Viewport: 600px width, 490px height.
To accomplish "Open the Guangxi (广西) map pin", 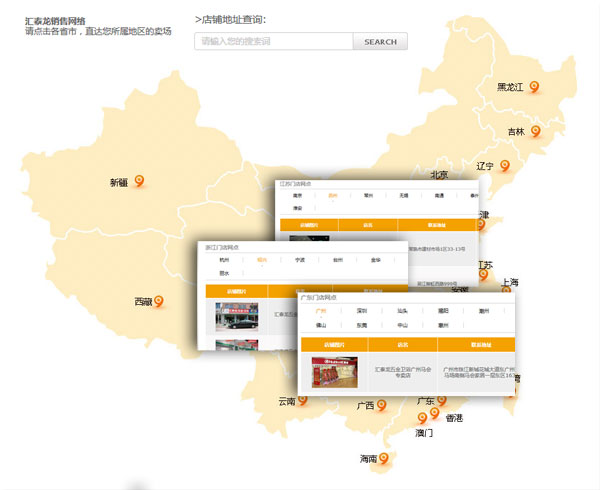I will click(382, 405).
